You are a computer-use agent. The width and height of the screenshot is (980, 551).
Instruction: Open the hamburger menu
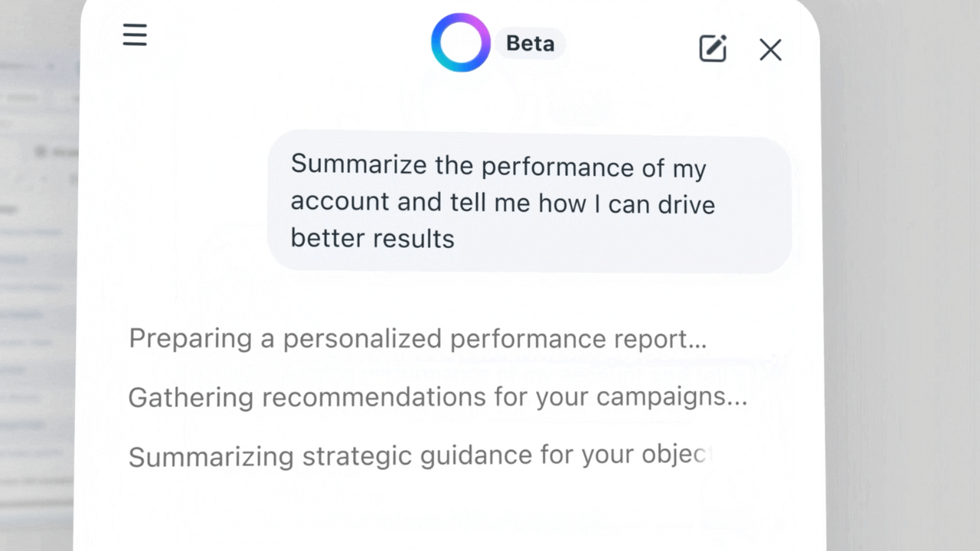[x=135, y=35]
